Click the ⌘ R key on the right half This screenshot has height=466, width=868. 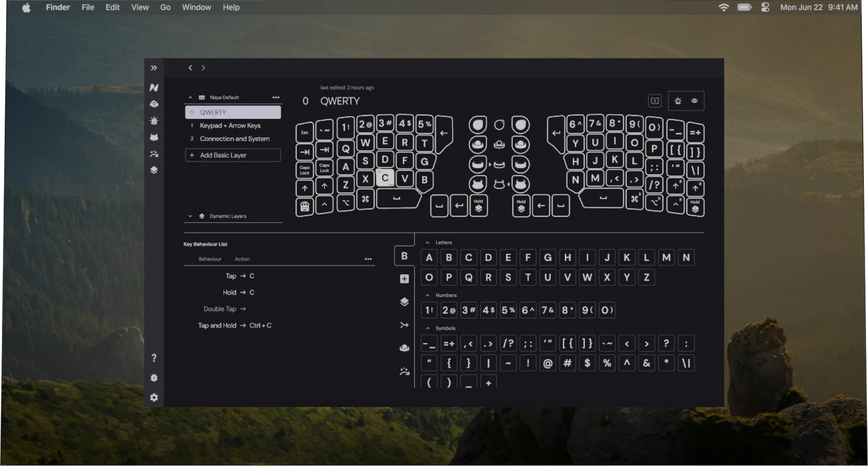coord(635,199)
